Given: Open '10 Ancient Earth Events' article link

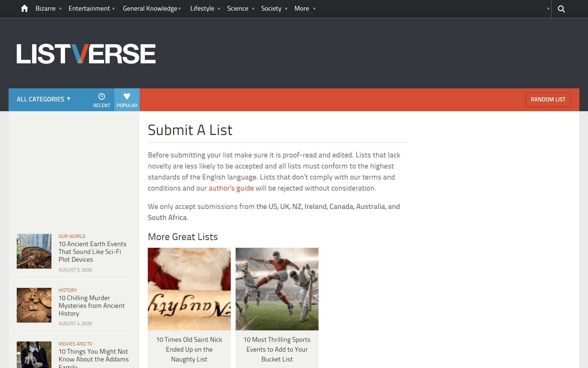Looking at the screenshot, I should click(93, 252).
